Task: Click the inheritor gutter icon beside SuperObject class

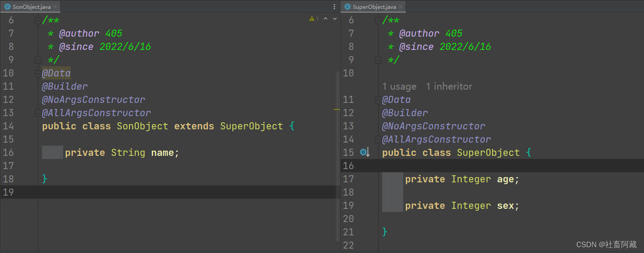Action: point(364,152)
